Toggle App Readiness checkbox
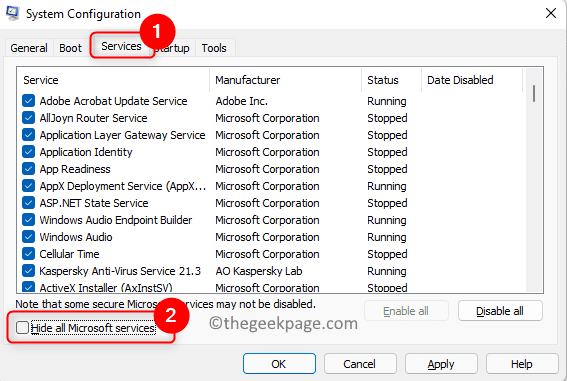 pyautogui.click(x=28, y=169)
